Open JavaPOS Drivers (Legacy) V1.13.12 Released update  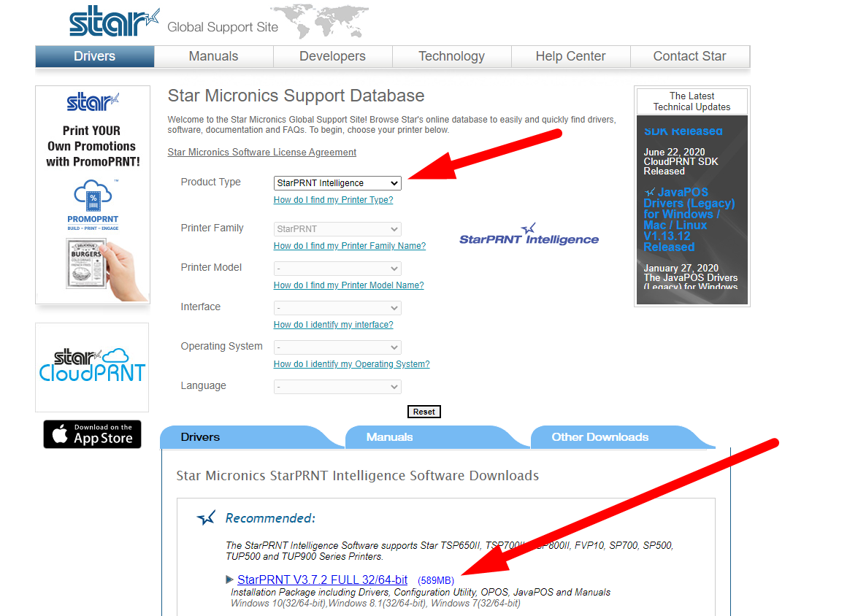[x=689, y=220]
